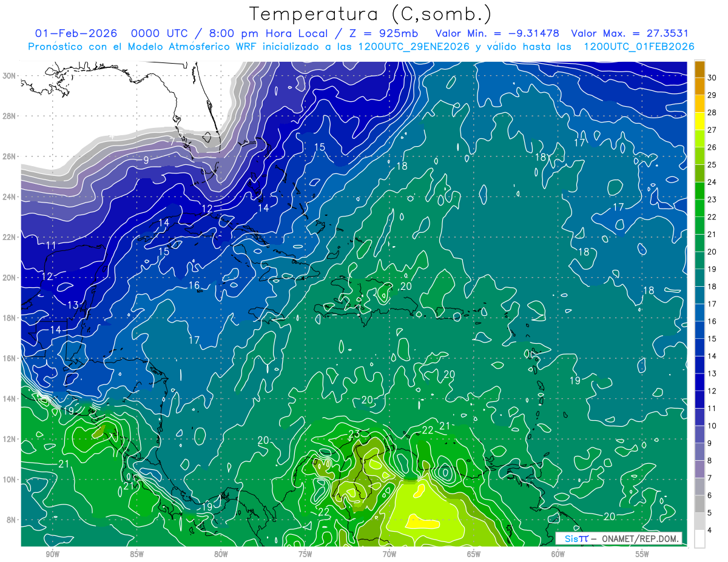Click contour label '23' over Venezuela
The width and height of the screenshot is (728, 562).
click(354, 433)
